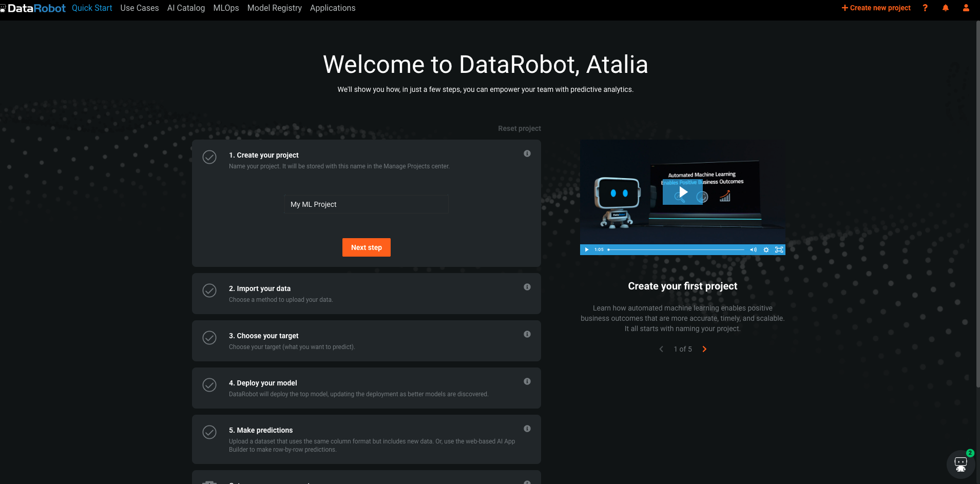The image size is (980, 484).
Task: Open the chatbot robot assistant icon
Action: [x=960, y=464]
